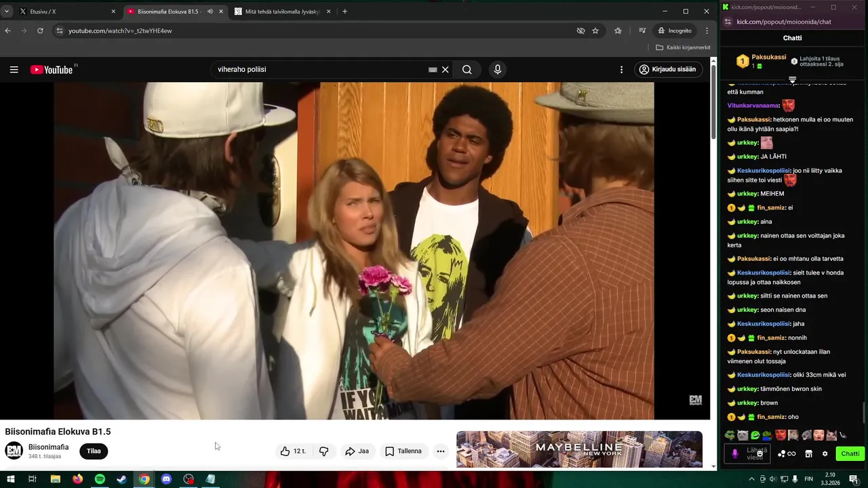Sign in with Kirjaudu sisään button
Screen dimensions: 868x488
tap(668, 70)
